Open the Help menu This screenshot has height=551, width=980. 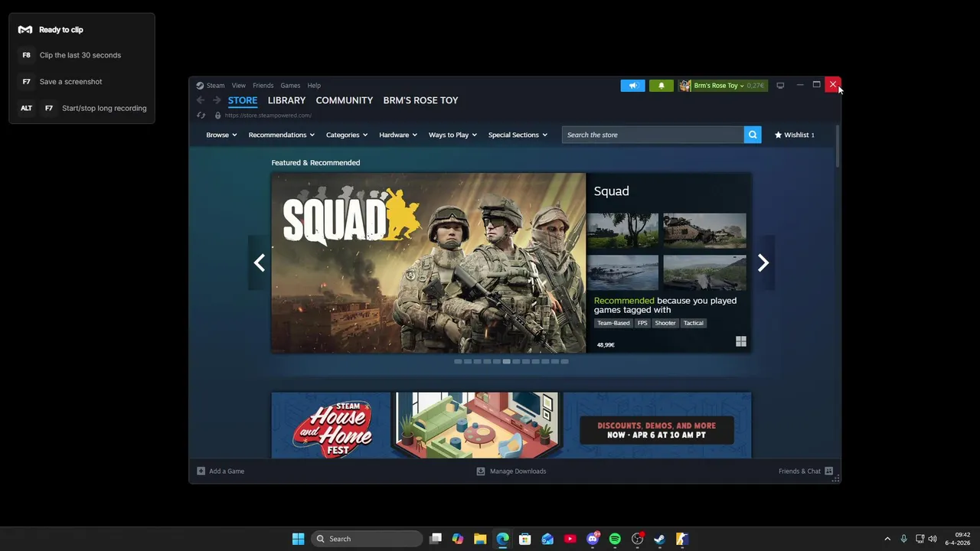314,86
